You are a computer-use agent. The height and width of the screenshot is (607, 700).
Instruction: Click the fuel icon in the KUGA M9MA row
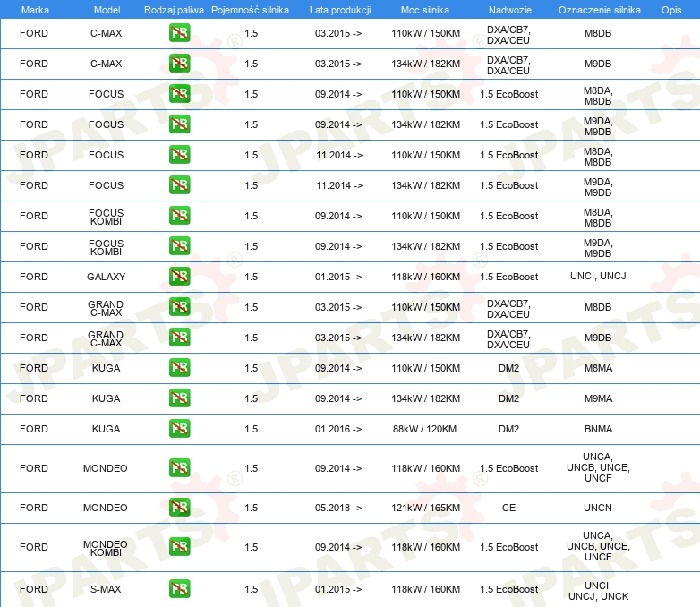pyautogui.click(x=179, y=398)
